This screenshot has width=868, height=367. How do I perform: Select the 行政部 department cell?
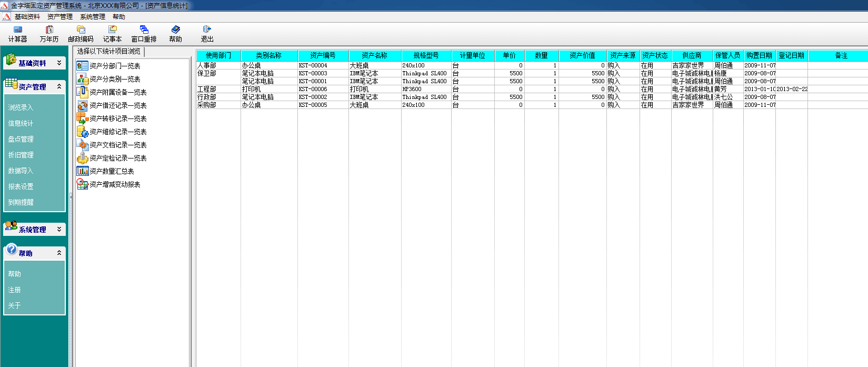pos(218,97)
